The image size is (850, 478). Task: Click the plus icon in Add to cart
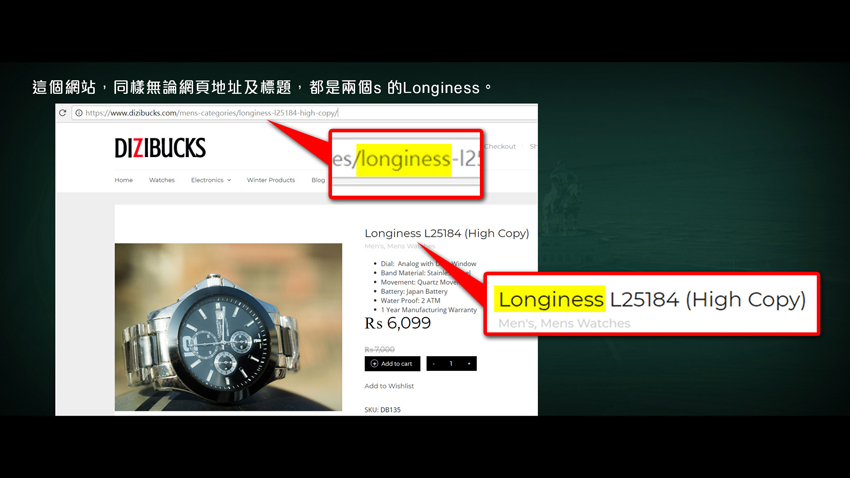[374, 364]
